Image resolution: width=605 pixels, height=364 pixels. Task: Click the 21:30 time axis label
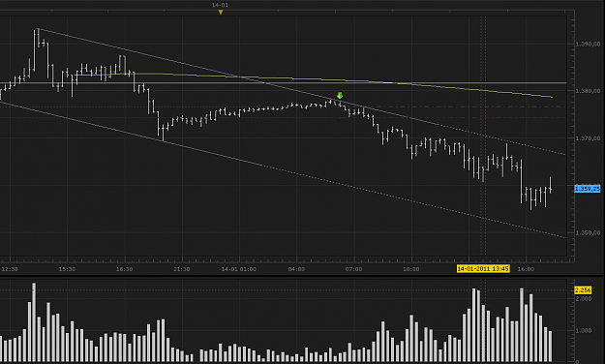coord(182,269)
